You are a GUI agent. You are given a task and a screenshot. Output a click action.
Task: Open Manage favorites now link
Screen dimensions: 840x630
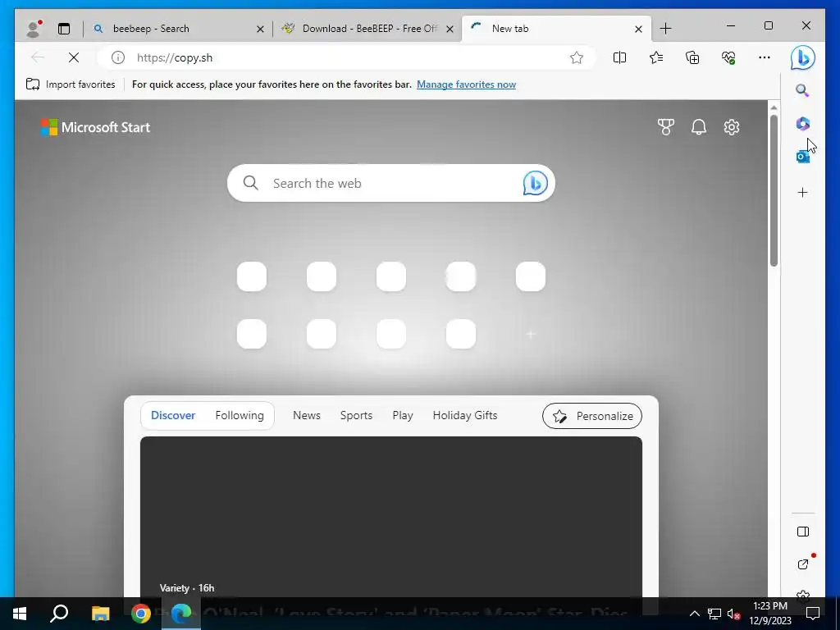(x=466, y=84)
